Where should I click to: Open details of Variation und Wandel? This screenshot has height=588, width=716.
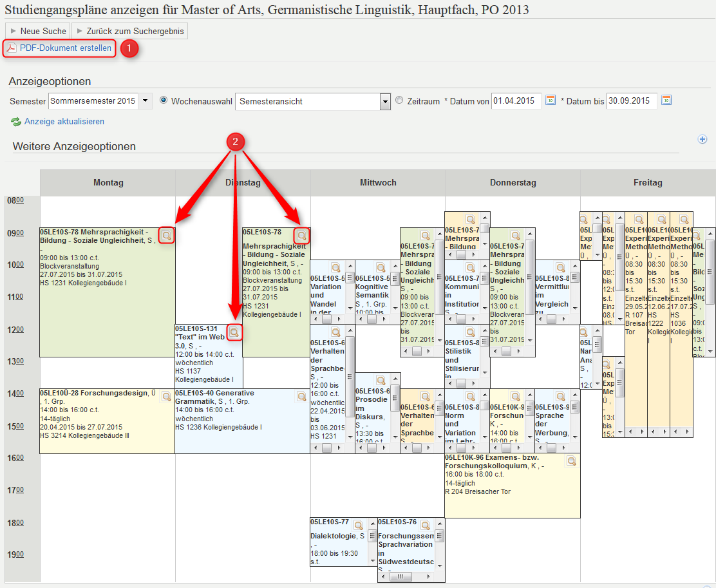coord(336,268)
